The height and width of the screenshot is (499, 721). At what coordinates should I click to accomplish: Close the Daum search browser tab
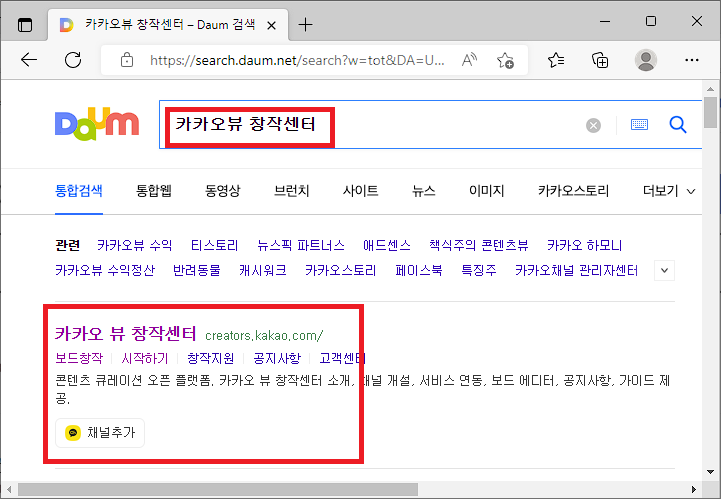(x=272, y=25)
